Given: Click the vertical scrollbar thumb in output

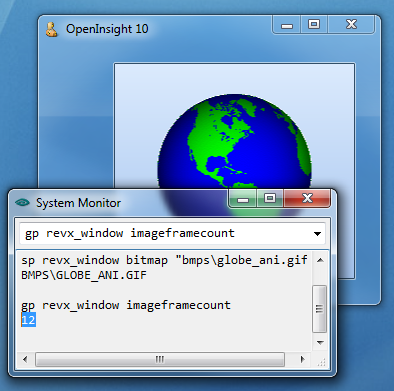Looking at the screenshot, I should tap(319, 309).
